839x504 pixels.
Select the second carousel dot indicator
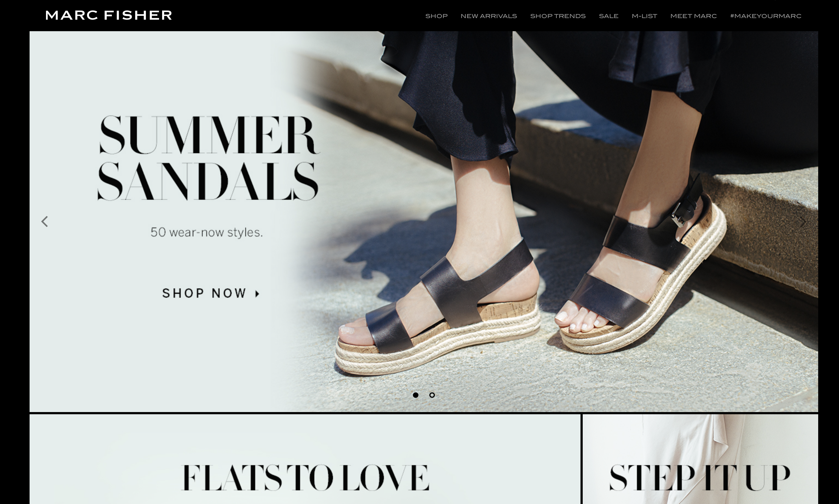(x=432, y=395)
